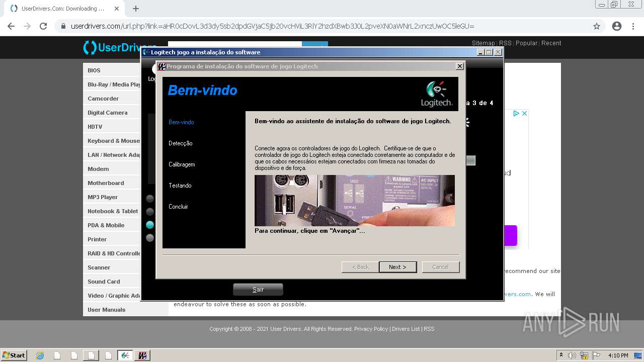
Task: Click the Sair button in Logitech window
Action: 258,290
